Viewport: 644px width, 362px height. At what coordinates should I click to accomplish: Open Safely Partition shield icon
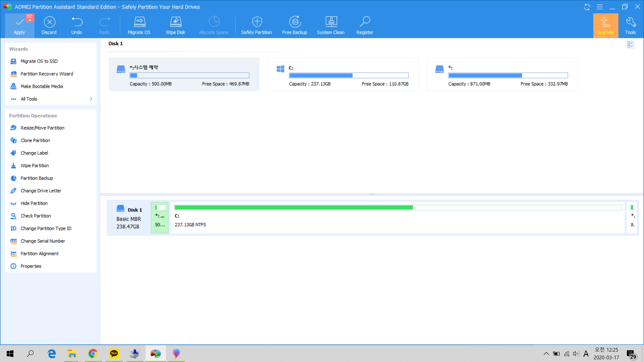257,22
